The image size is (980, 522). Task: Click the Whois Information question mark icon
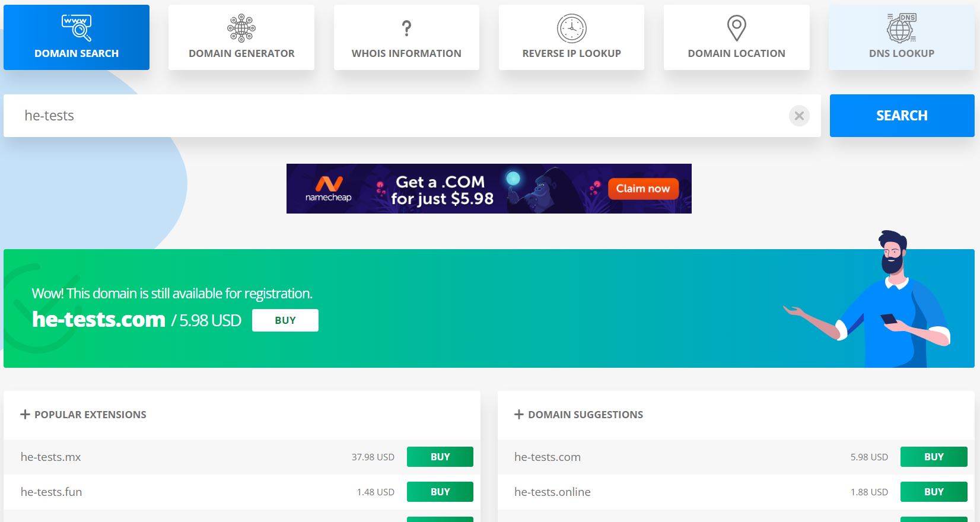click(406, 28)
